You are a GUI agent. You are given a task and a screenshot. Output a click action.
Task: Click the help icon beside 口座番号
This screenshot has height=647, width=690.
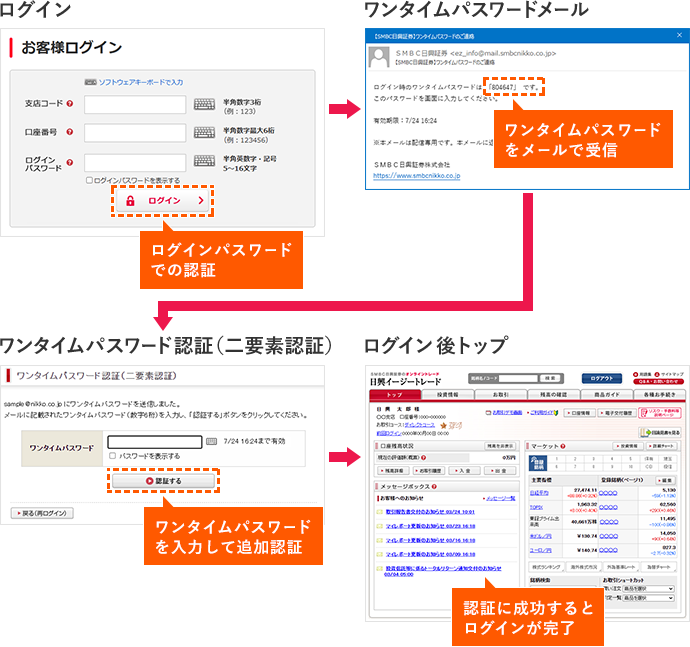[x=70, y=132]
